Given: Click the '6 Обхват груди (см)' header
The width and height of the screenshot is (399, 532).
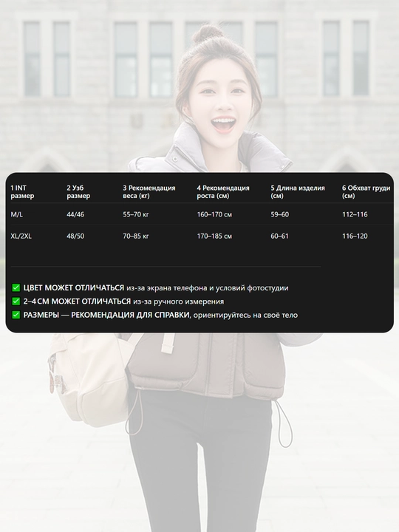Looking at the screenshot, I should point(366,191).
